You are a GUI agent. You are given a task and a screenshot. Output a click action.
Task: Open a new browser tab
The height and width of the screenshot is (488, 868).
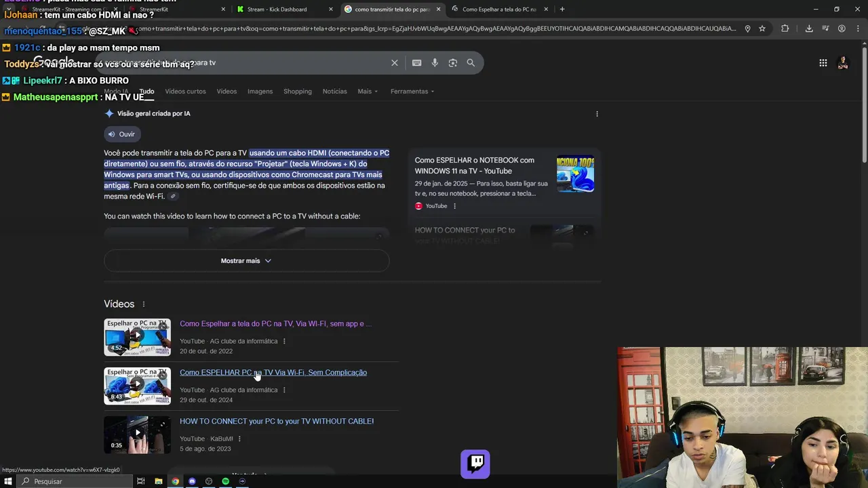(x=562, y=9)
